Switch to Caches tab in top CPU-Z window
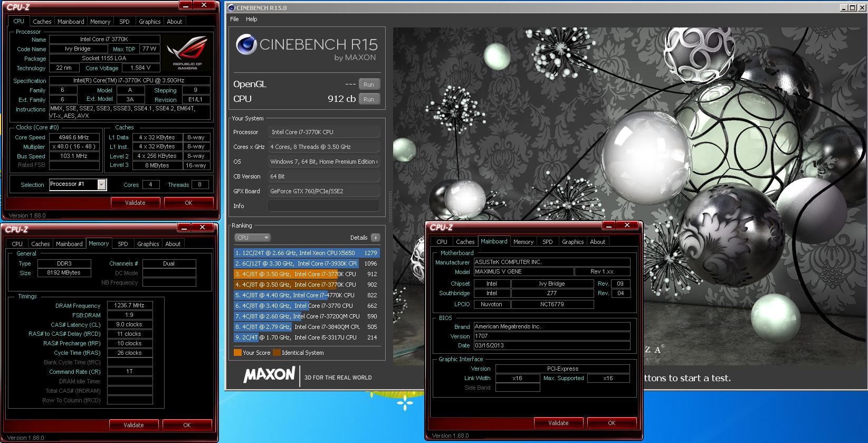The width and height of the screenshot is (868, 443). (x=42, y=22)
